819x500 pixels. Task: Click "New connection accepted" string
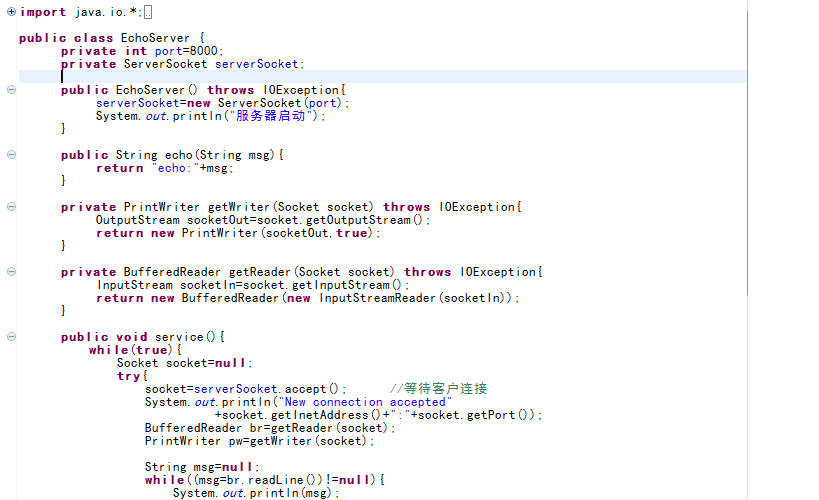pyautogui.click(x=366, y=402)
